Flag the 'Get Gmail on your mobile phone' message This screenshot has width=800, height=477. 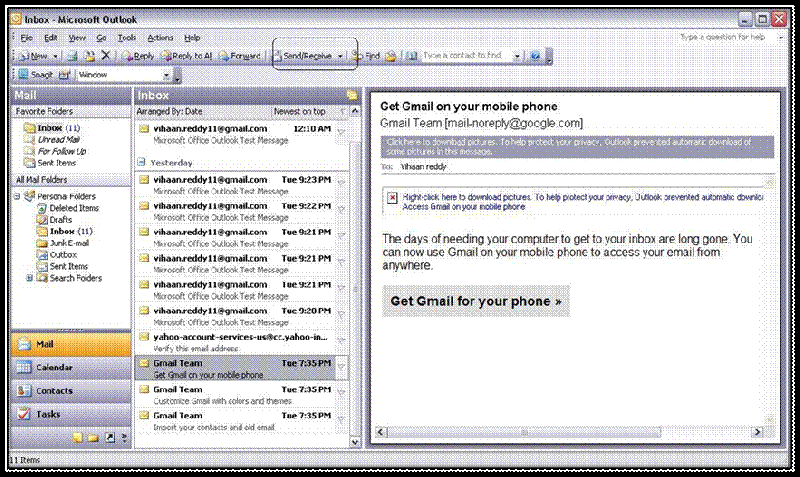[341, 366]
